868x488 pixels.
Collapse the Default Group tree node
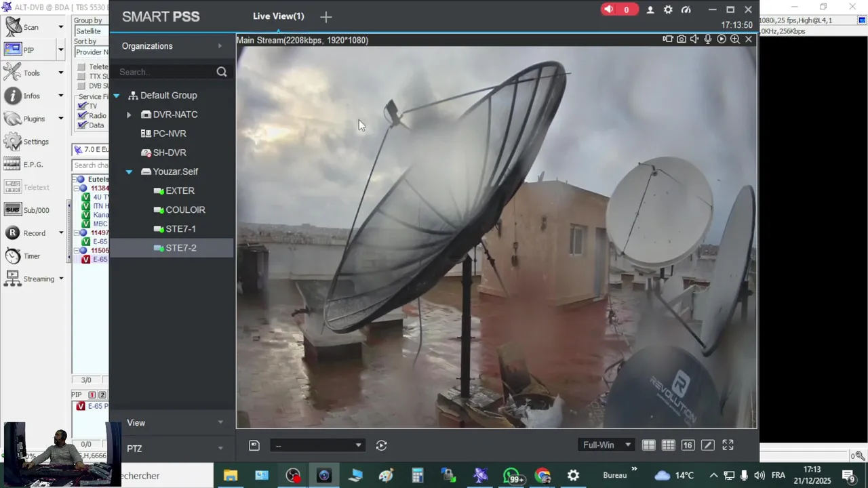point(117,96)
